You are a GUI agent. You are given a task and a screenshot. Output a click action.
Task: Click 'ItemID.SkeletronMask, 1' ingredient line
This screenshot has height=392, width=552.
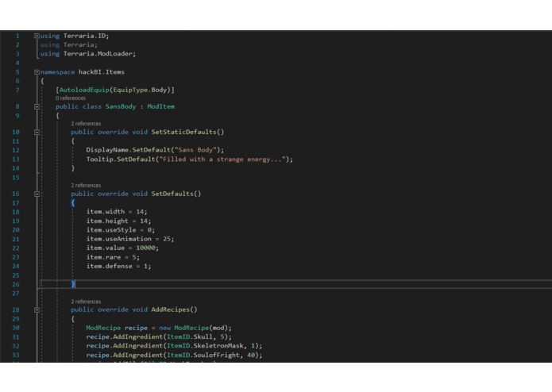point(174,346)
